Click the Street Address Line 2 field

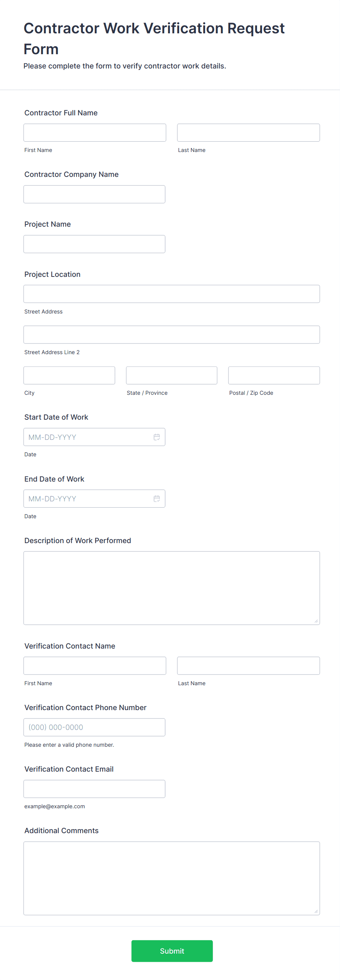[172, 335]
